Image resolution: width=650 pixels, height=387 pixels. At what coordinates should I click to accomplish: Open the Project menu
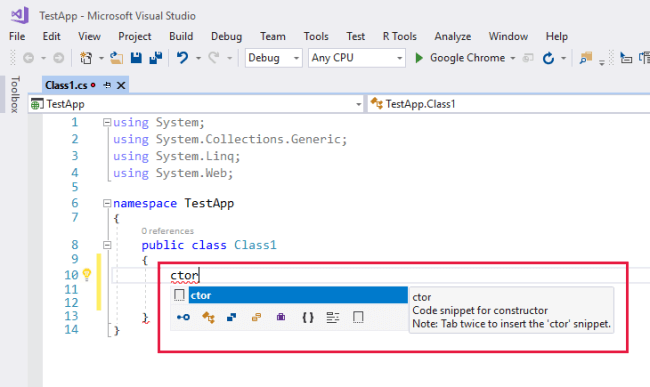point(135,36)
